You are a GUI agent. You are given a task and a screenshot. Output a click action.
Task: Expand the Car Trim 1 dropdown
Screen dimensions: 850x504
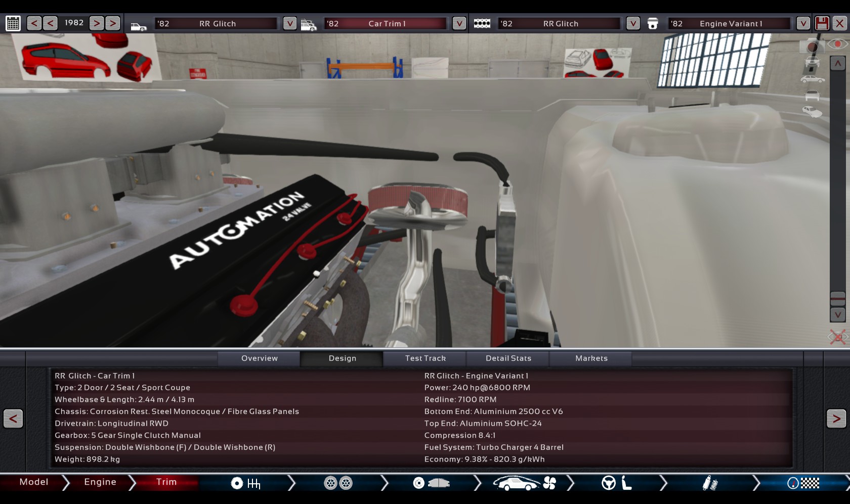[459, 23]
